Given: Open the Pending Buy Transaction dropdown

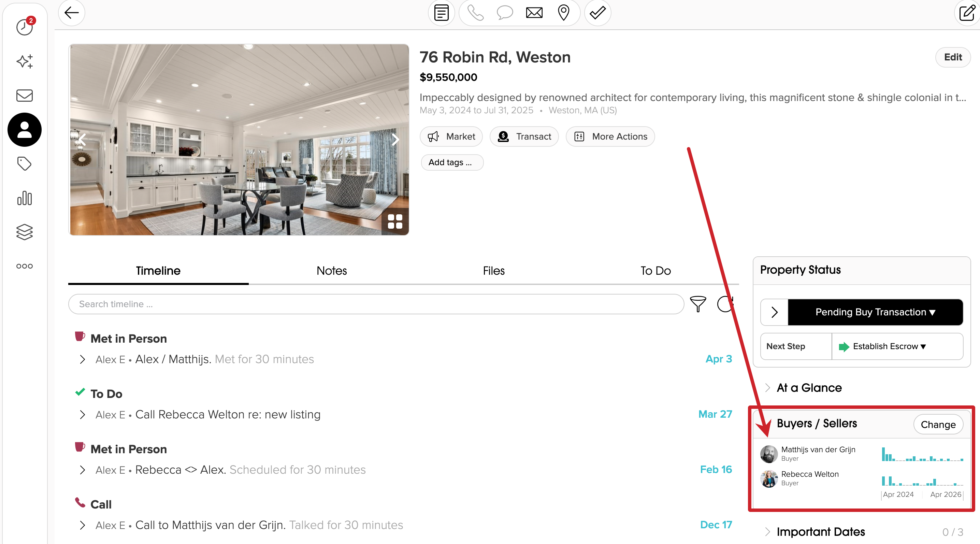Looking at the screenshot, I should pos(875,312).
